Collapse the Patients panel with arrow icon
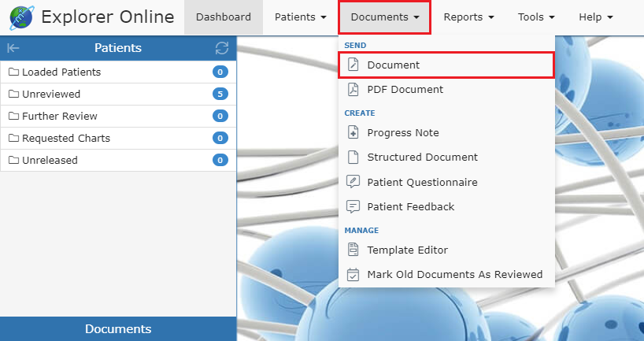 point(13,48)
